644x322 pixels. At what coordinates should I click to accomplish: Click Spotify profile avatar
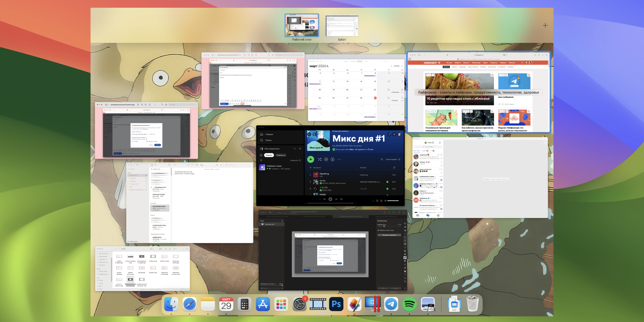[399, 134]
